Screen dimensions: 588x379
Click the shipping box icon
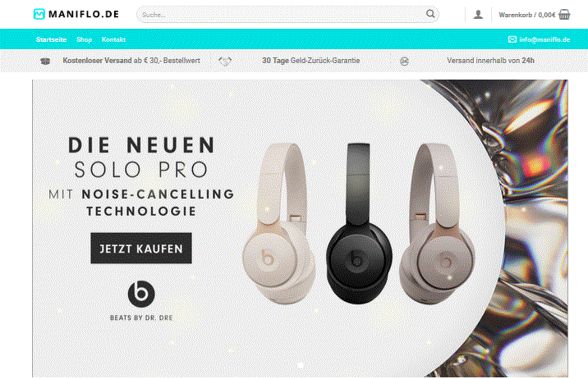coord(45,61)
